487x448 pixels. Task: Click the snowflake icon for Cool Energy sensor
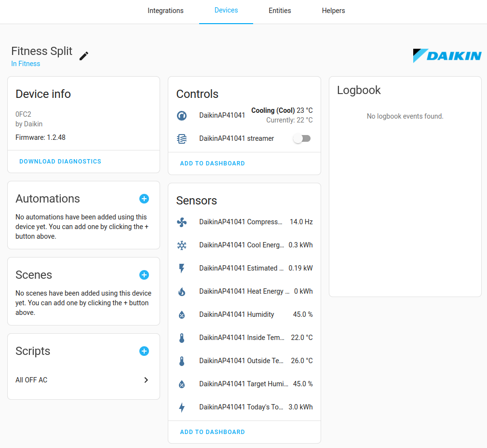[x=182, y=245]
